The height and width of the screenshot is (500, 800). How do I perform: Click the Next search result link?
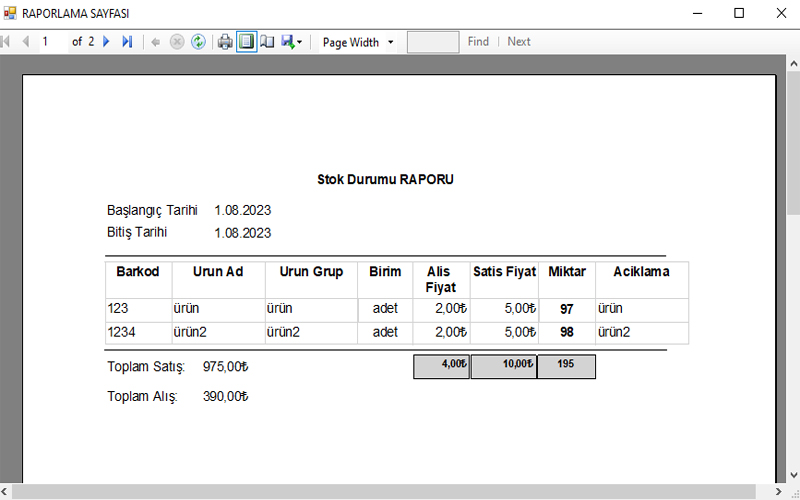[518, 42]
